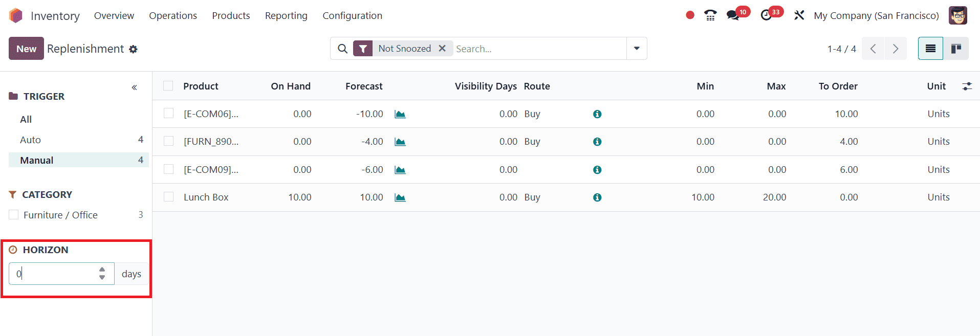Viewport: 980px width, 336px height.
Task: Click the Replenishment settings gear icon
Action: tap(133, 49)
